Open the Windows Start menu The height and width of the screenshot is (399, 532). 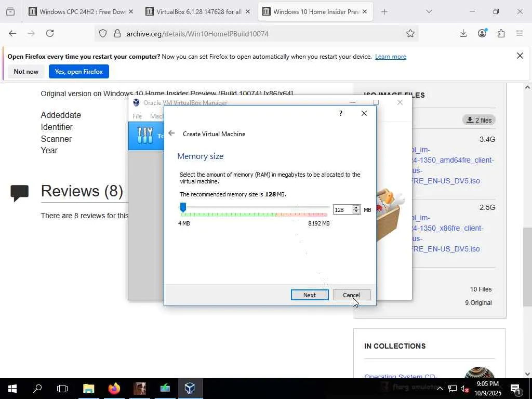click(x=12, y=389)
